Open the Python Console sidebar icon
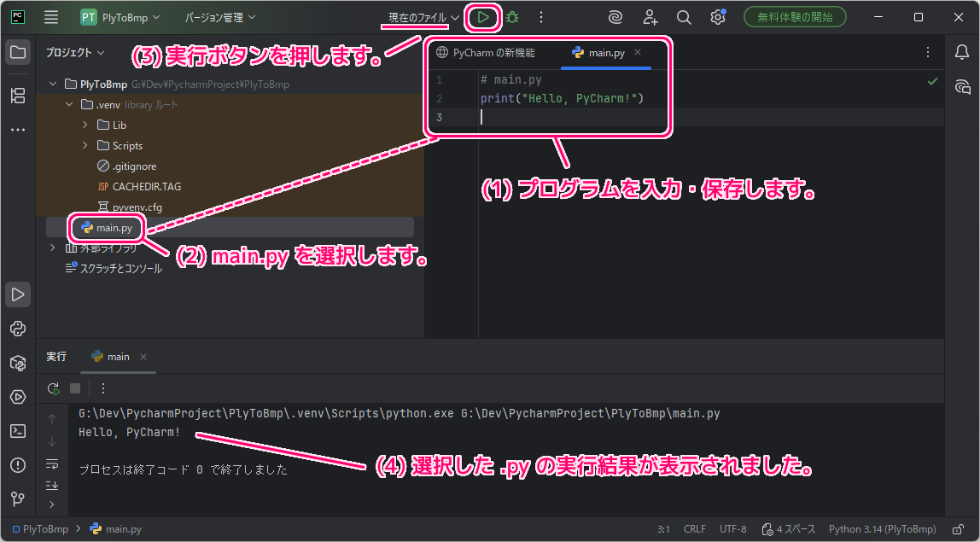980x542 pixels. pyautogui.click(x=18, y=329)
